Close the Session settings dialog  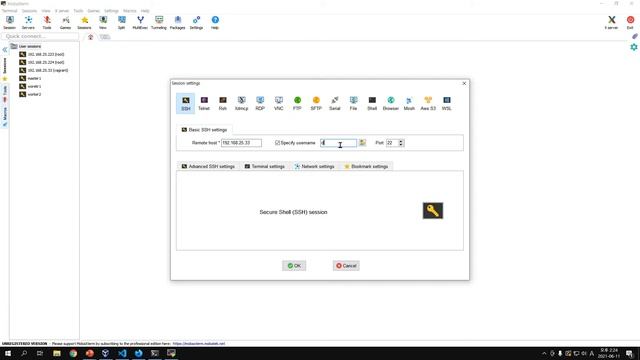(464, 83)
